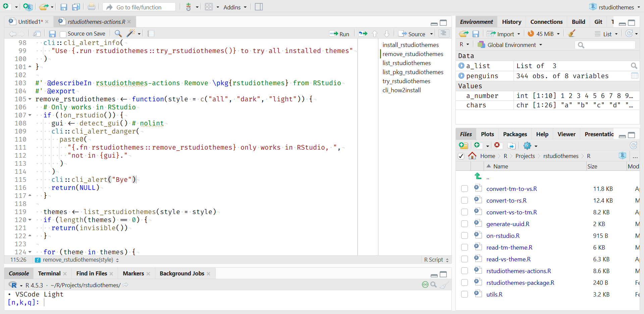
Task: Click the broom to clear environment objects
Action: pos(572,34)
